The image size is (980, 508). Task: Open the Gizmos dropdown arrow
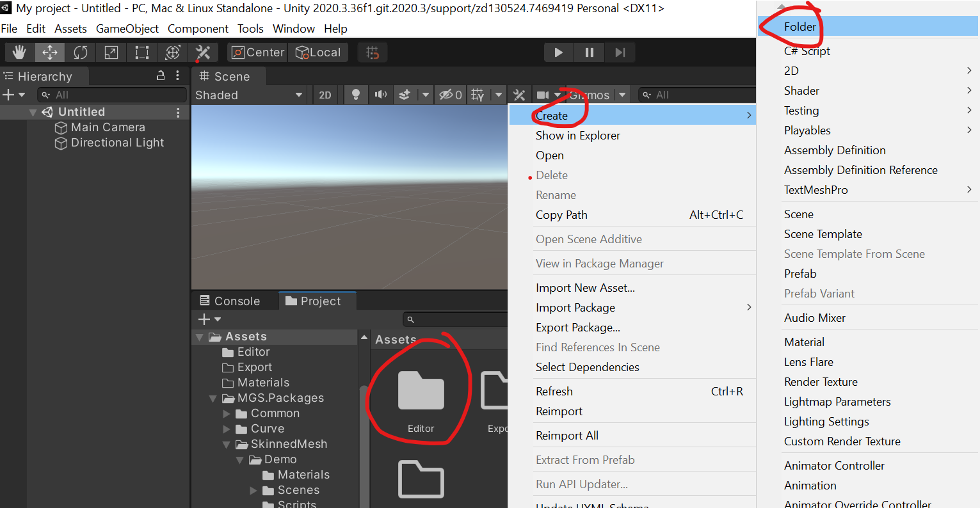point(622,95)
